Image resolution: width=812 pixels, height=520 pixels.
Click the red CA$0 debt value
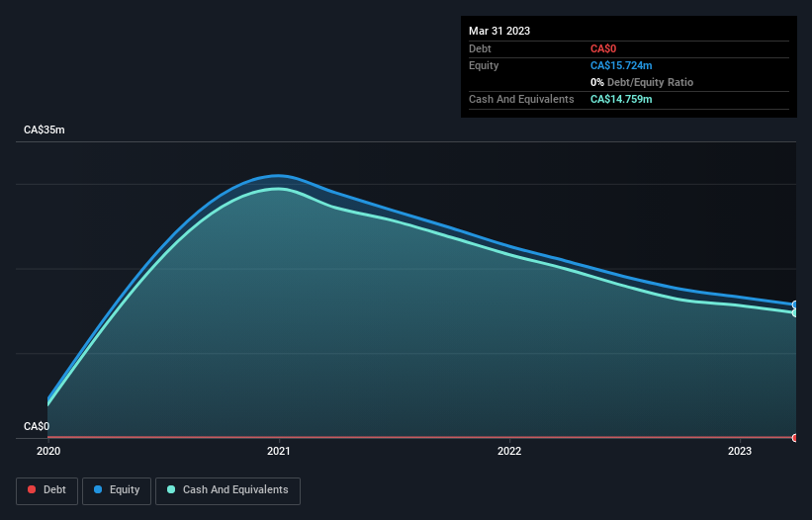pyautogui.click(x=603, y=48)
